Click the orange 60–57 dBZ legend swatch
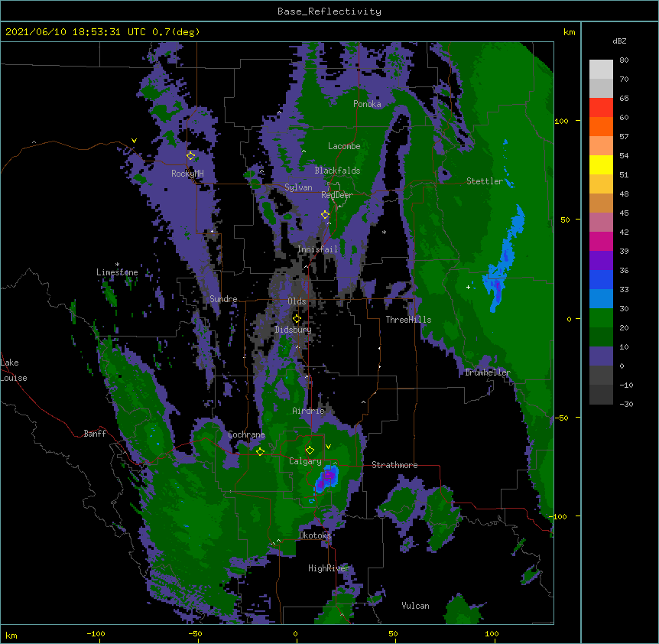659x644 pixels. (x=601, y=127)
